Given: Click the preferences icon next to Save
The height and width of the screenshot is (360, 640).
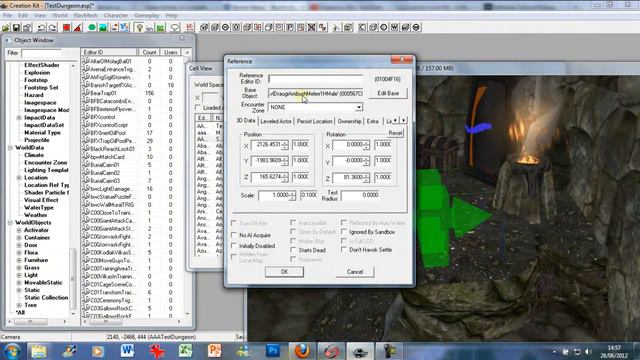Looking at the screenshot, I should 27,27.
